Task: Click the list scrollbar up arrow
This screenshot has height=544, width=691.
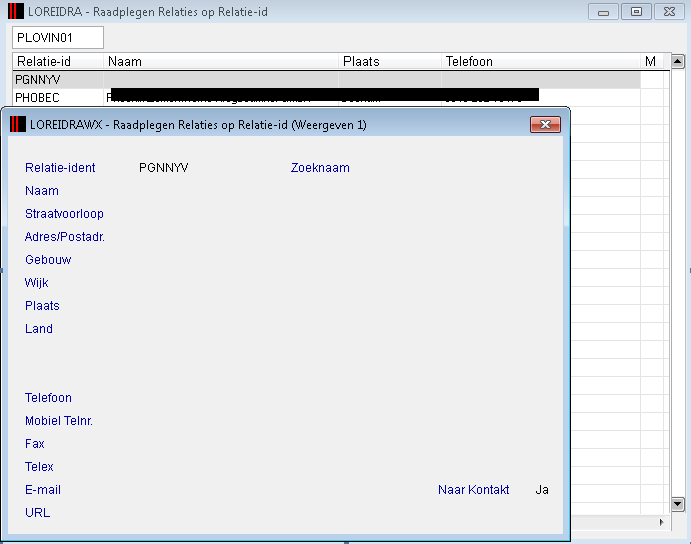Action: click(677, 61)
